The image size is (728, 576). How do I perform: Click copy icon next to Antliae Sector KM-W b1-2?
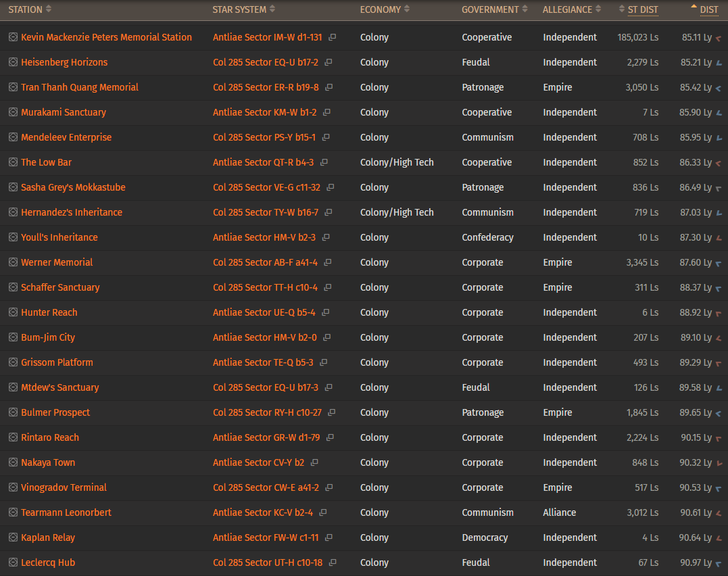tap(327, 112)
